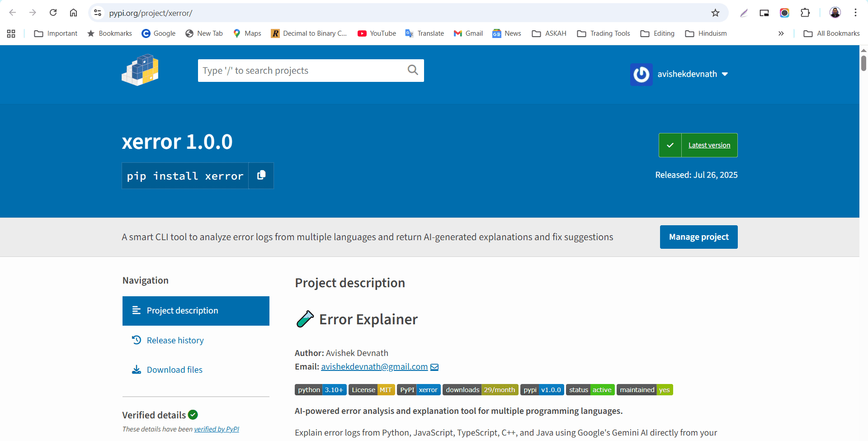Image resolution: width=868 pixels, height=441 pixels.
Task: Open the Chrome three-dot menu
Action: tap(855, 13)
